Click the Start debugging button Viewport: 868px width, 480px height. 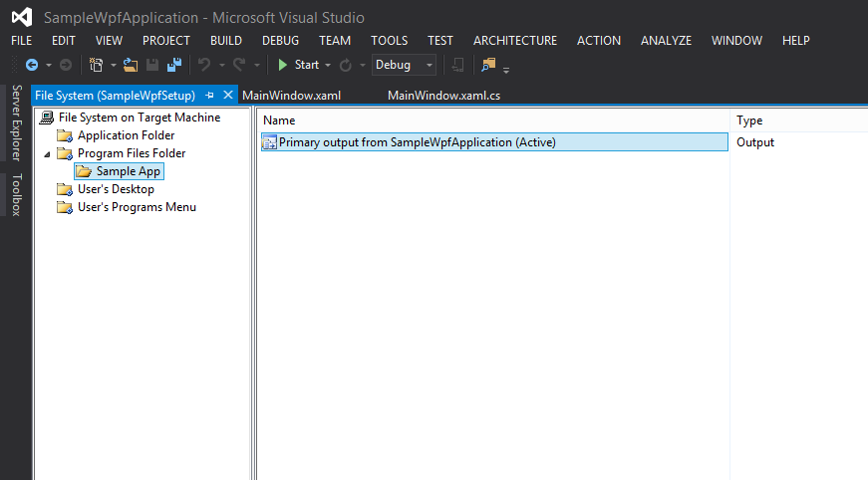click(x=298, y=66)
